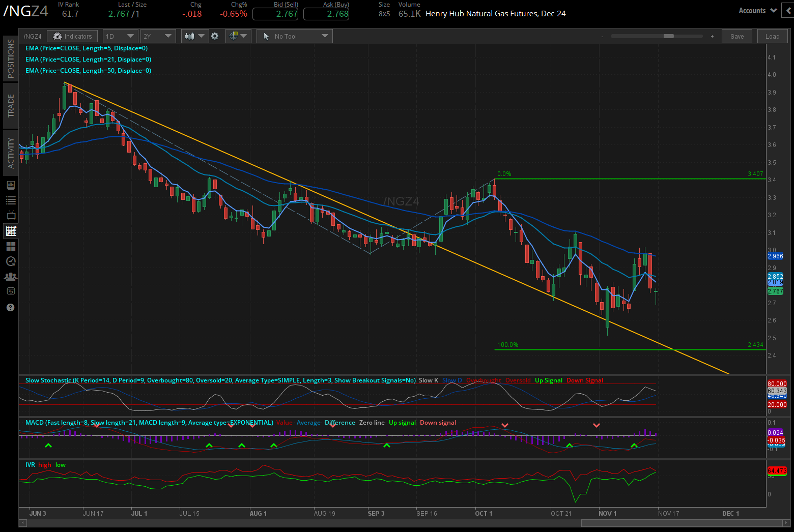Select the grid layout icon in sidebar
Screen dimensions: 794x532
pos(10,246)
